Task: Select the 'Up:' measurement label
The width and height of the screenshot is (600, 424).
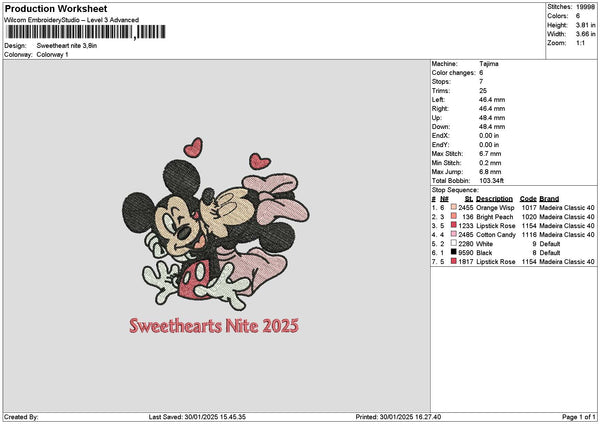Action: click(437, 118)
